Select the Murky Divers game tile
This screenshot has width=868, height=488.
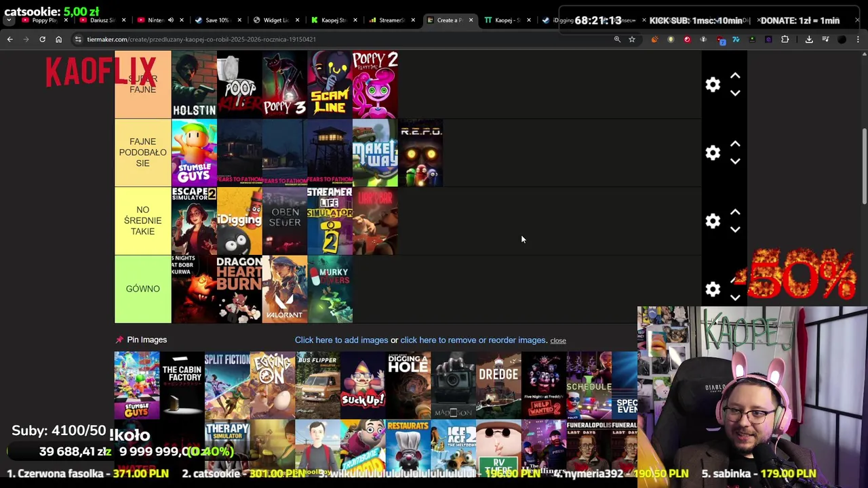coord(330,289)
